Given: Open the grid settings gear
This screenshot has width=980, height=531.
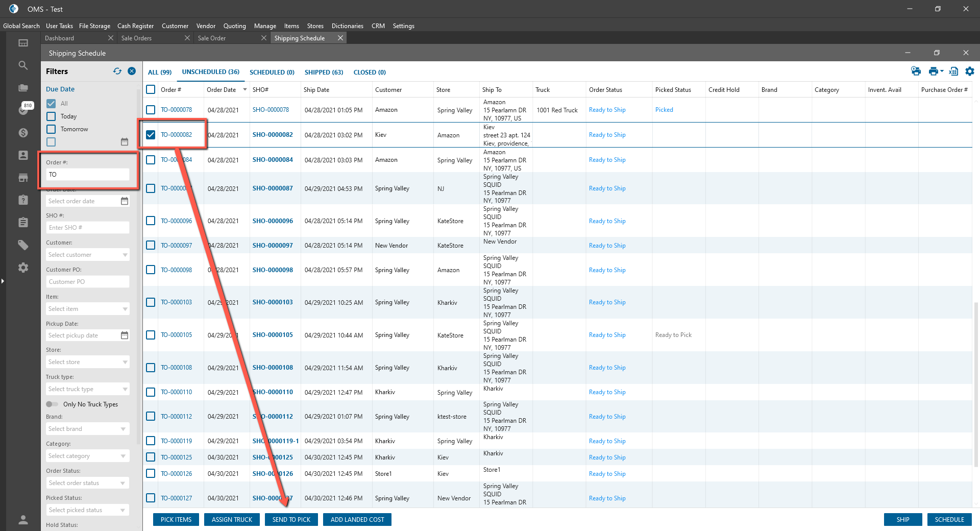Looking at the screenshot, I should [969, 71].
